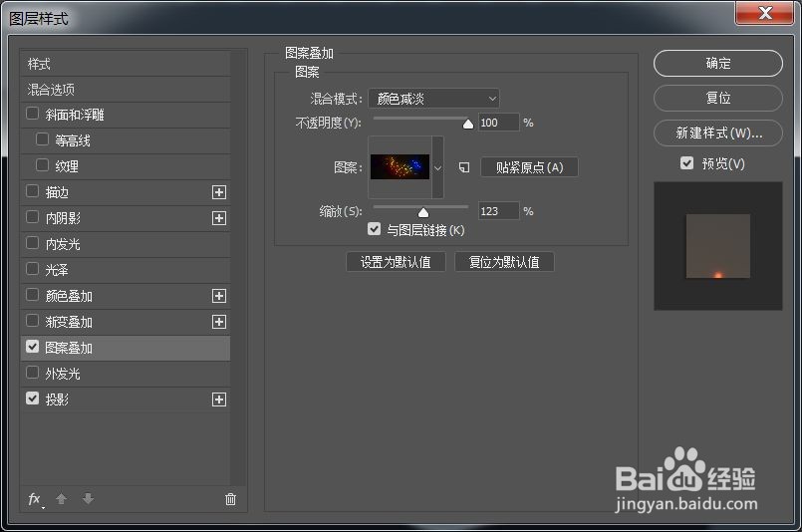This screenshot has height=532, width=802.
Task: Create new preset from current pattern icon
Action: (x=464, y=167)
